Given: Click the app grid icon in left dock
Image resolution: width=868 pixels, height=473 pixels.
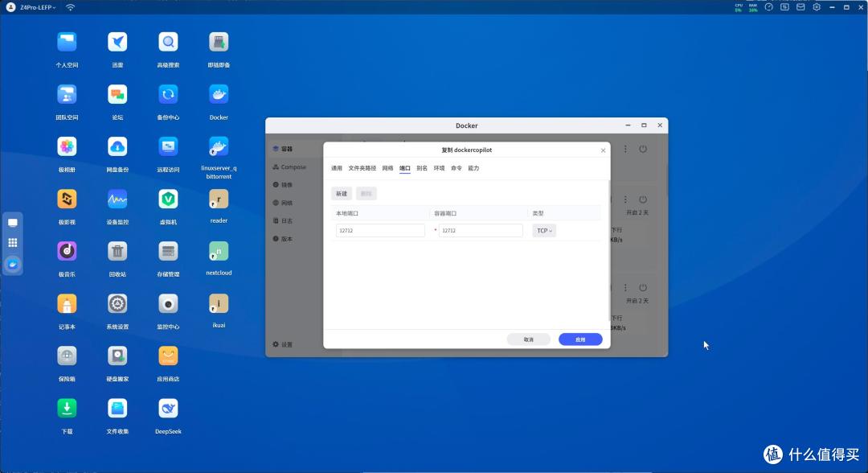Looking at the screenshot, I should coord(13,243).
